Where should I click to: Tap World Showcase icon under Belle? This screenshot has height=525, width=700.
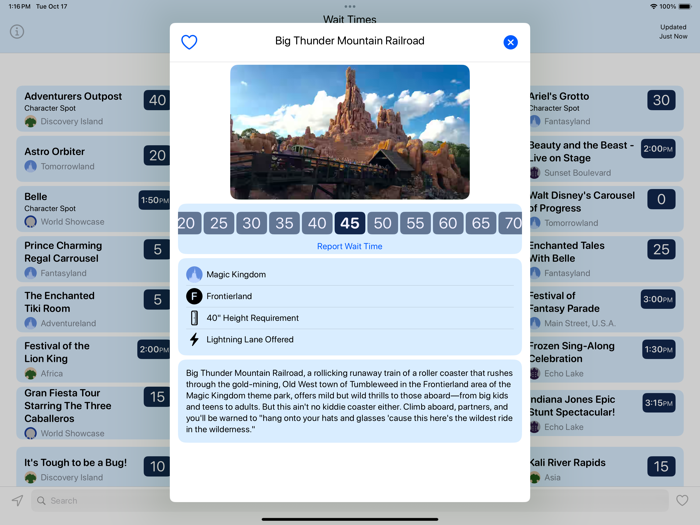[x=30, y=222]
